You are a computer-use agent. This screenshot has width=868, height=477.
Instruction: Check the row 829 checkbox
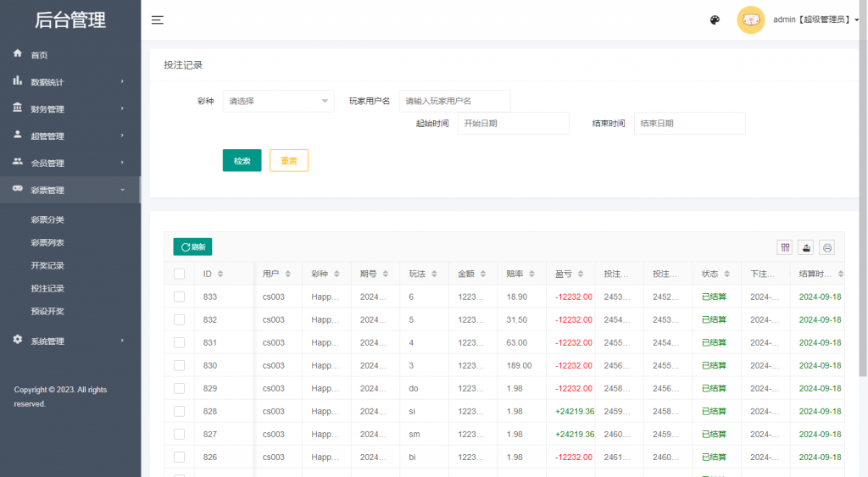click(x=180, y=388)
